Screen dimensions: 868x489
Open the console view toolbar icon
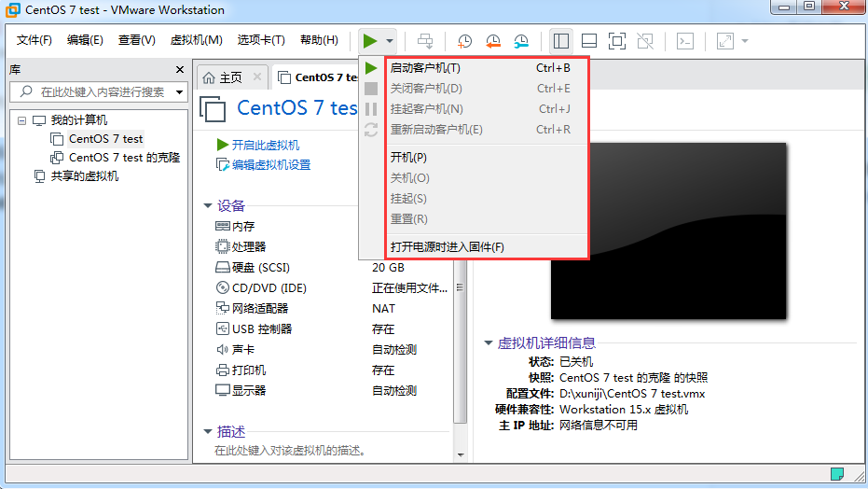[x=685, y=41]
